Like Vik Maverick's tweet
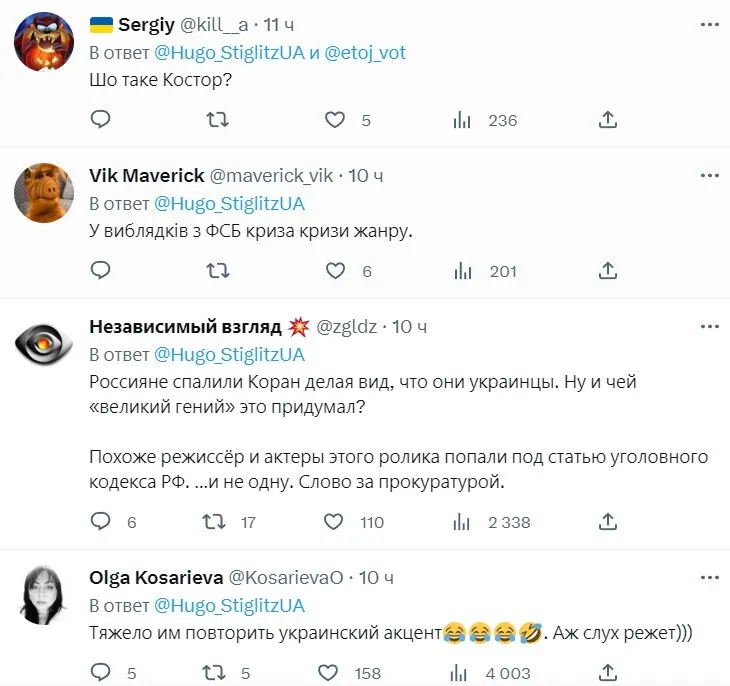 [336, 271]
